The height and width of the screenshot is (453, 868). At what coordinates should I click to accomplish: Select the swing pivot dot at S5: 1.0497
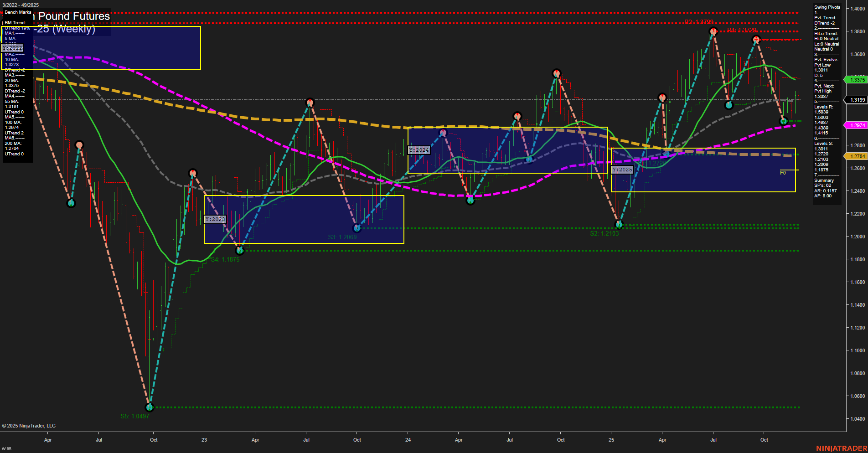point(149,407)
